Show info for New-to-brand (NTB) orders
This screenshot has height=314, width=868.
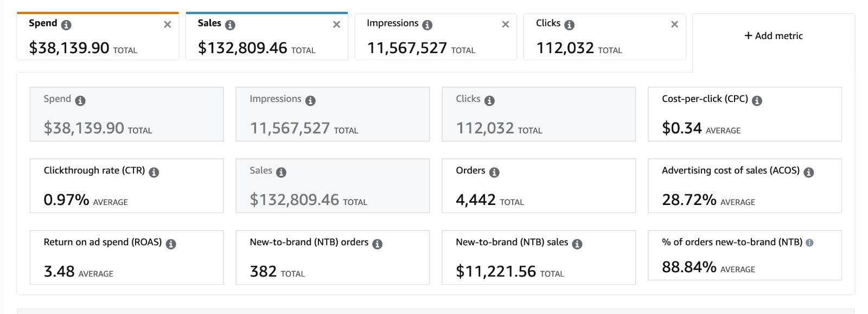(x=378, y=243)
